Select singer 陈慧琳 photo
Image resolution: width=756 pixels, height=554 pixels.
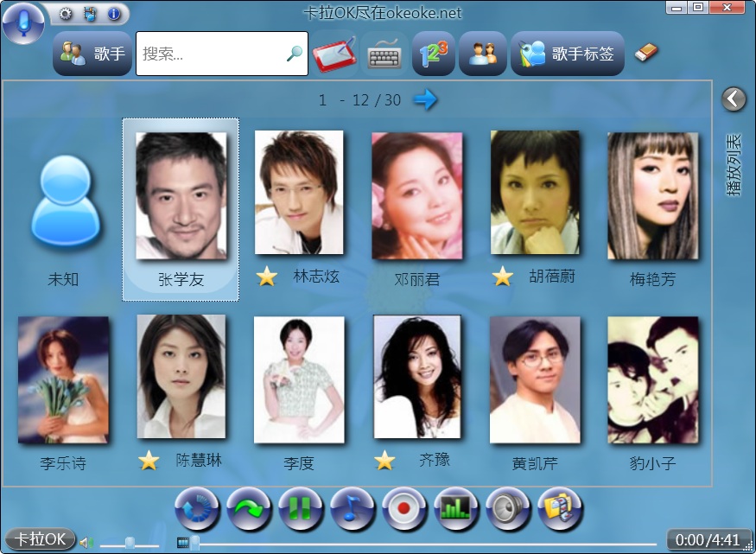pos(181,377)
